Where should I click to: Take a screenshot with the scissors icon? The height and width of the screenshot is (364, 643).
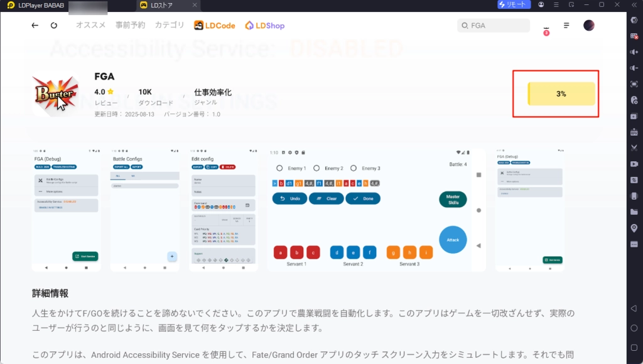pos(634,147)
